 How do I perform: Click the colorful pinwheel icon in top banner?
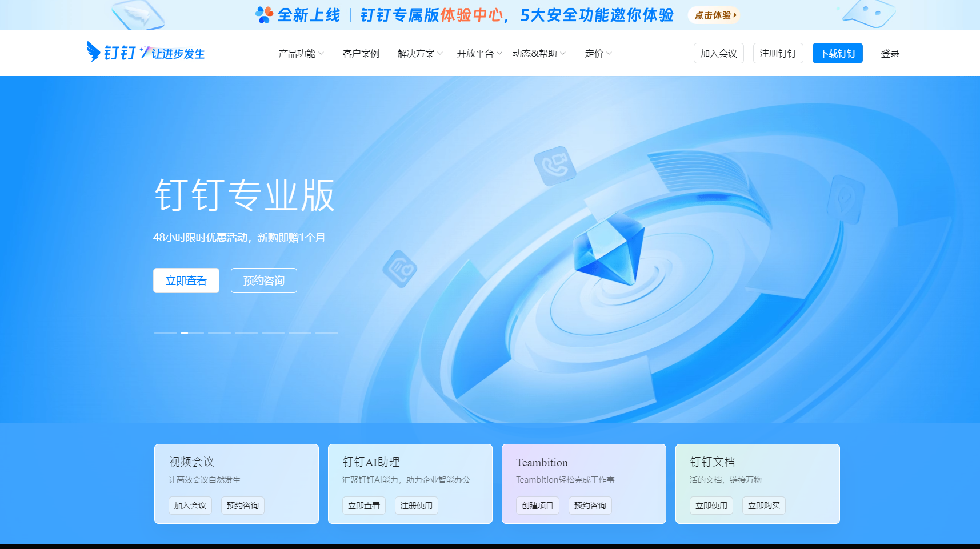(264, 15)
